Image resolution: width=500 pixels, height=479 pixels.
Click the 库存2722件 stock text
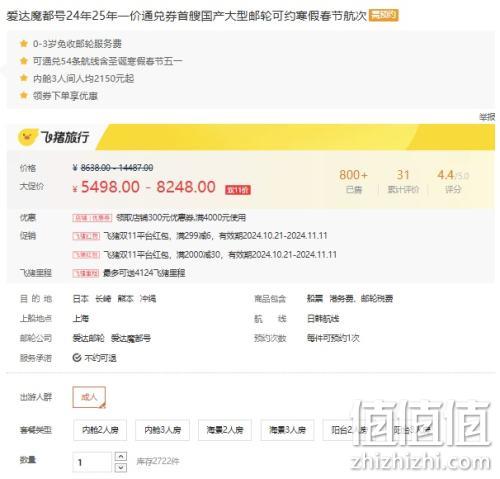(x=158, y=462)
